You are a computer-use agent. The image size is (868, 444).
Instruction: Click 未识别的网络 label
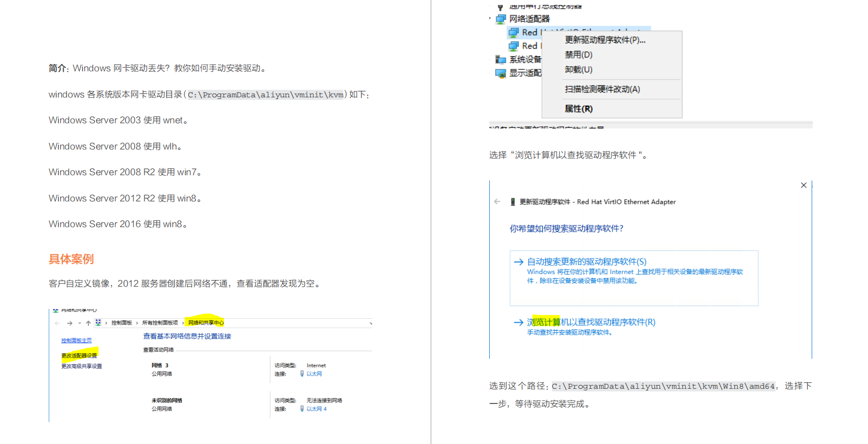click(167, 400)
